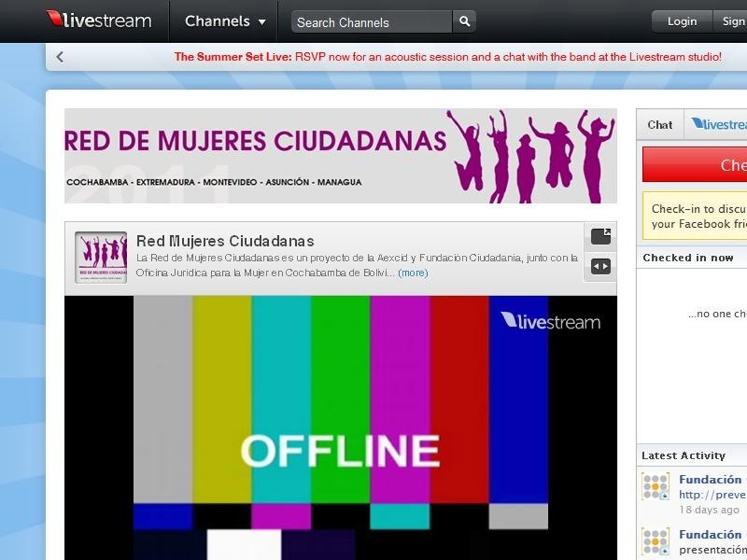
Task: Click the Red Mujeres Ciudadanas channel avatar
Action: (x=101, y=258)
